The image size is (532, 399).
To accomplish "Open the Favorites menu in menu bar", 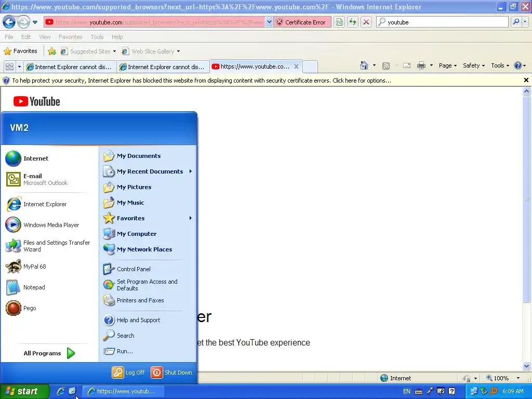I will (x=70, y=37).
